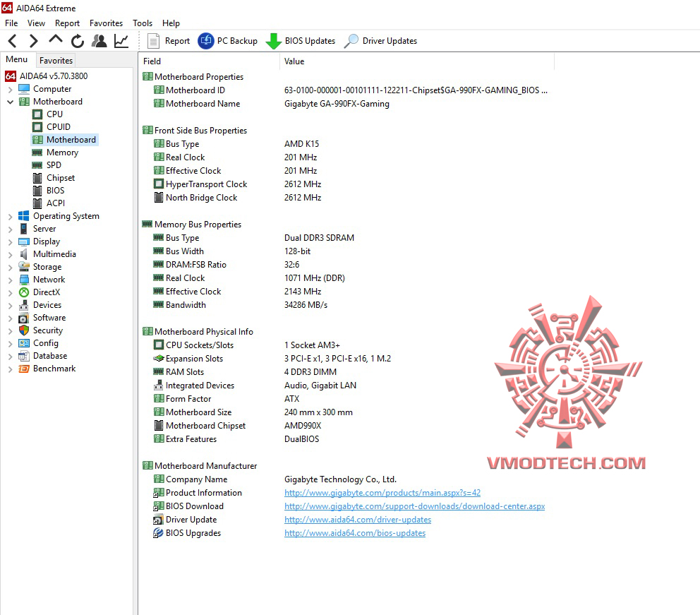The image size is (700, 615).
Task: Open the Tools menu
Action: [x=143, y=23]
